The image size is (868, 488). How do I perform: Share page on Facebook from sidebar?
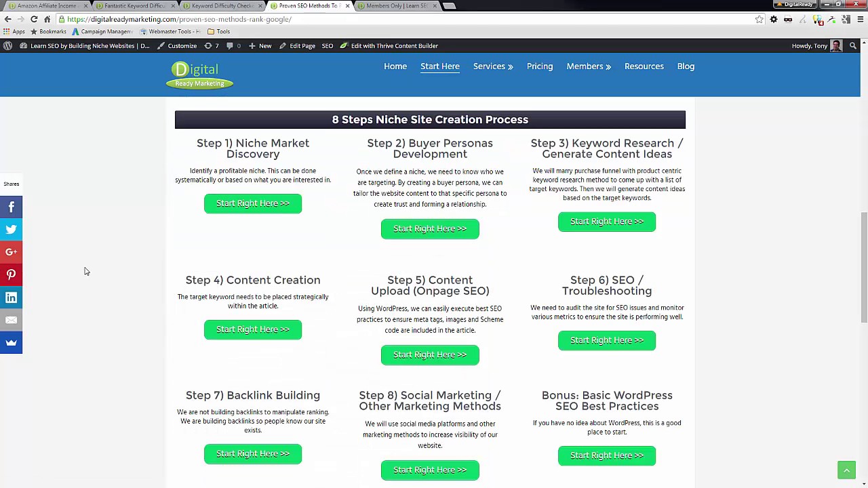(x=11, y=207)
